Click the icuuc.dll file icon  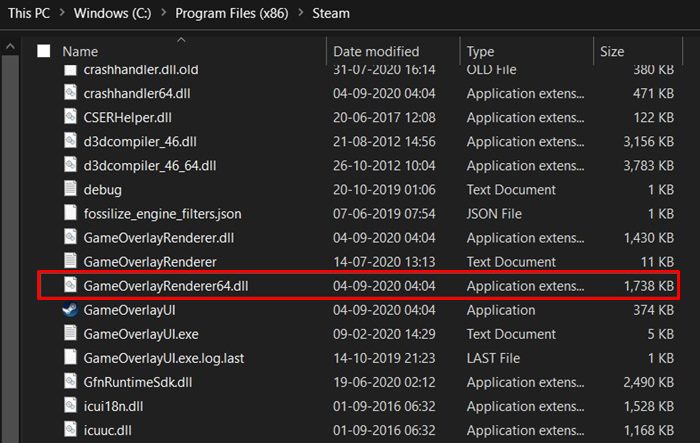pyautogui.click(x=70, y=430)
